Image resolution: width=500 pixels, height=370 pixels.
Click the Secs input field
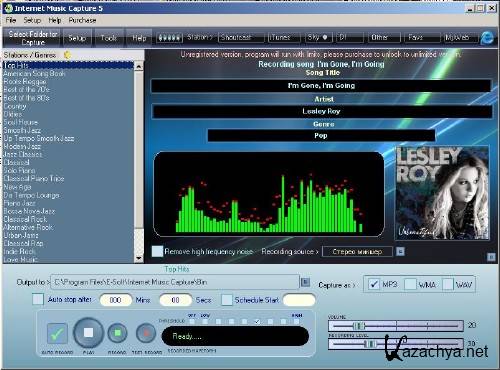click(175, 300)
